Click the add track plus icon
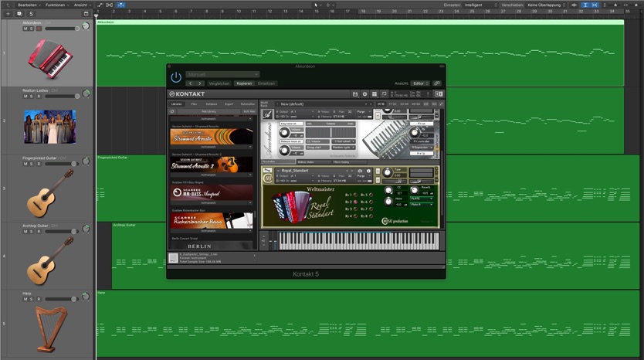The image size is (644, 360). coord(8,14)
